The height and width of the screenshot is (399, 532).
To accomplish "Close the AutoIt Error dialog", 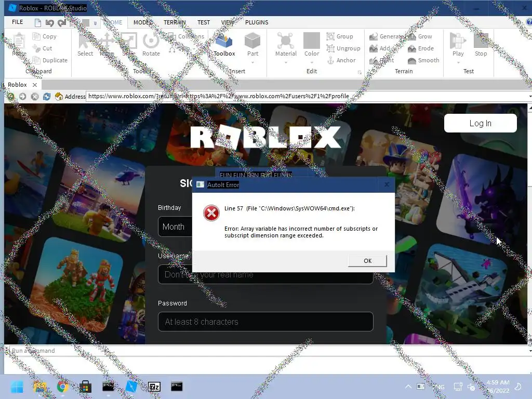I will pos(387,184).
